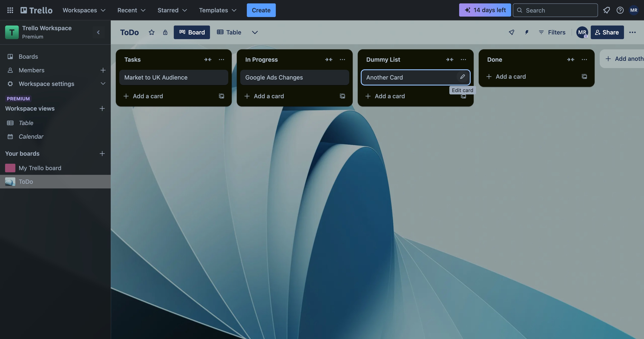The height and width of the screenshot is (339, 644).
Task: Open the Dummy List actions menu
Action: tap(463, 60)
